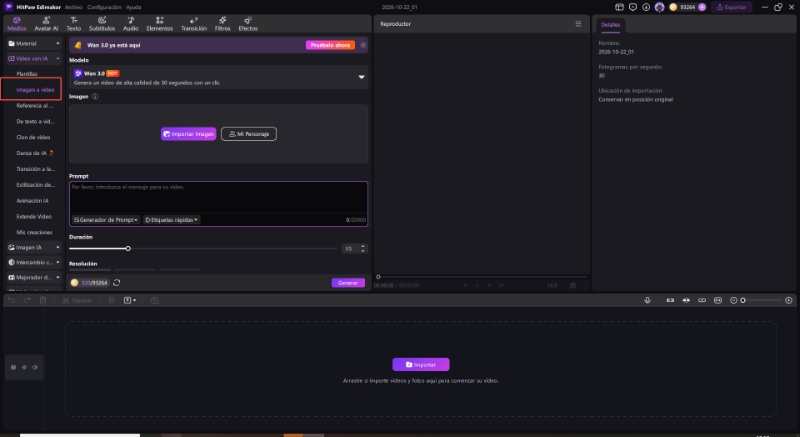Click the Imagen info icon
This screenshot has width=800, height=437.
[95, 96]
